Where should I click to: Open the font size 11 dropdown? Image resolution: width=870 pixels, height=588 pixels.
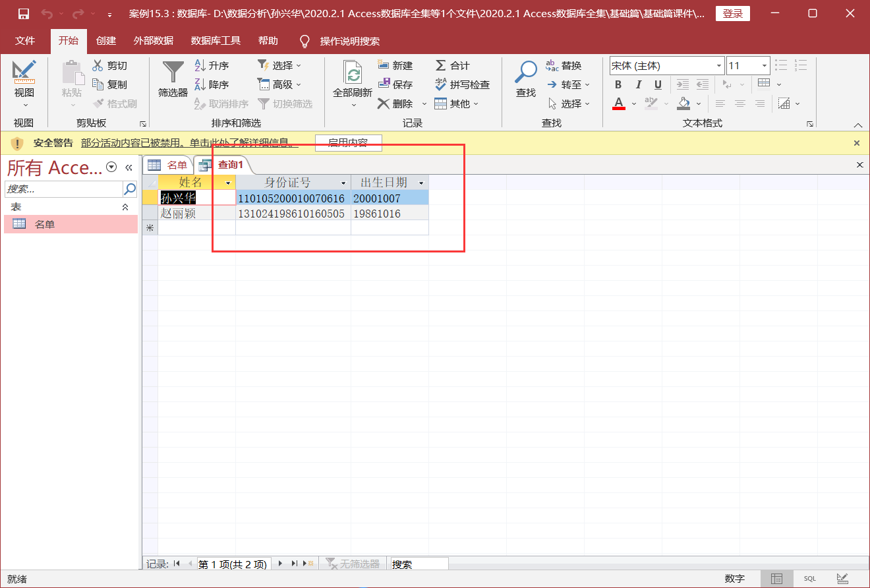click(765, 65)
